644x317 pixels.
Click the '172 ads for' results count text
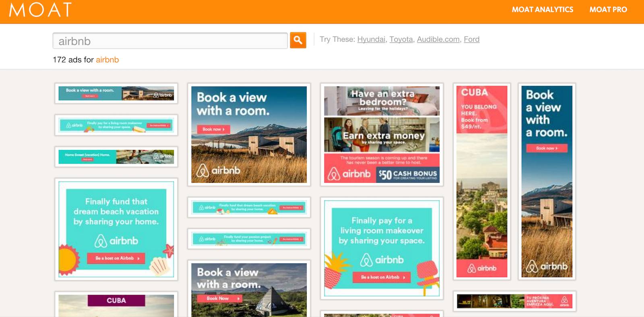[x=73, y=60]
